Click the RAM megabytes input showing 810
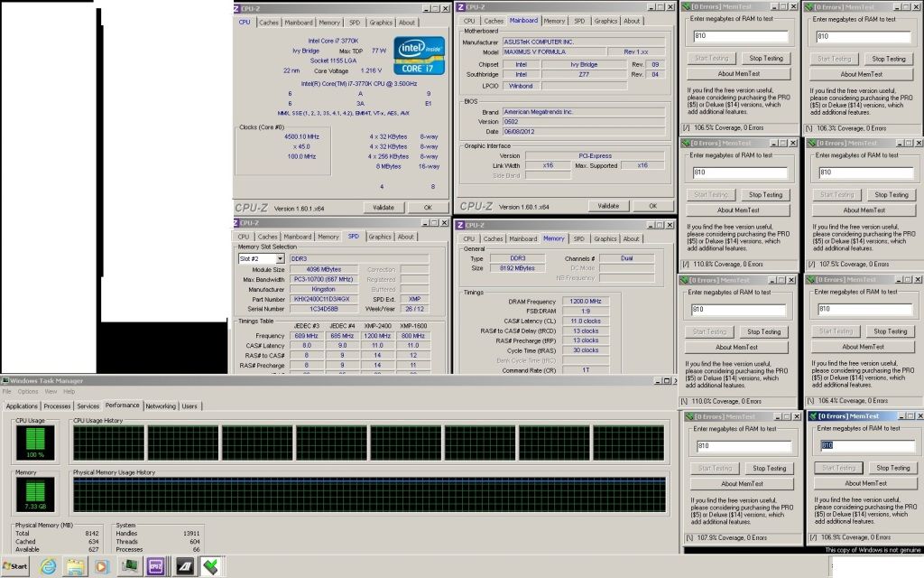The height and width of the screenshot is (578, 924). [742, 36]
